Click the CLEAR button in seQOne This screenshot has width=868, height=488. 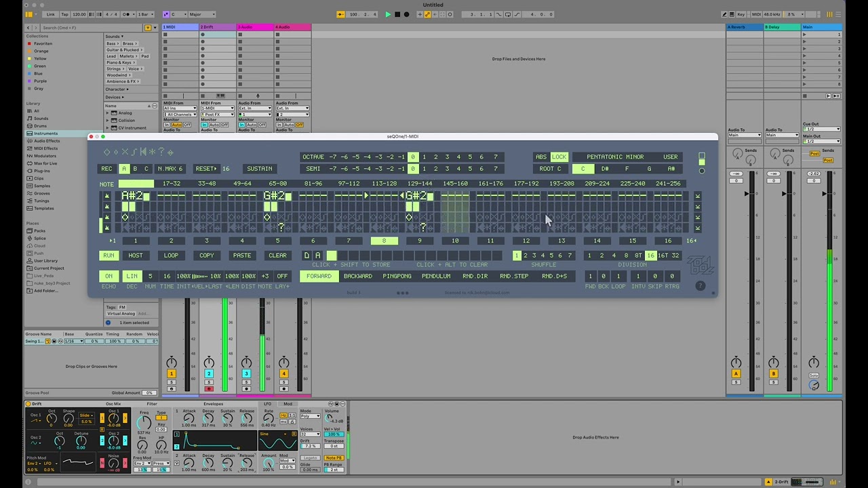coord(277,256)
